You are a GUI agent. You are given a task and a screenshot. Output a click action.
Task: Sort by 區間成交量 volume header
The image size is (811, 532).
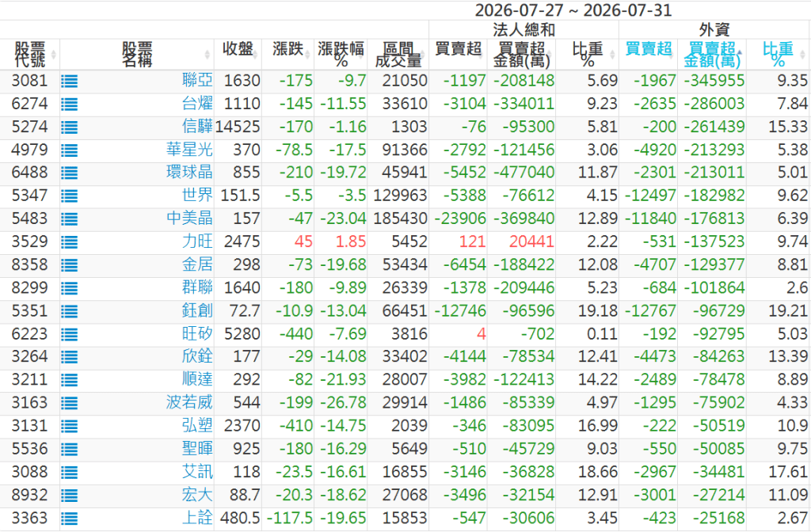pyautogui.click(x=398, y=55)
